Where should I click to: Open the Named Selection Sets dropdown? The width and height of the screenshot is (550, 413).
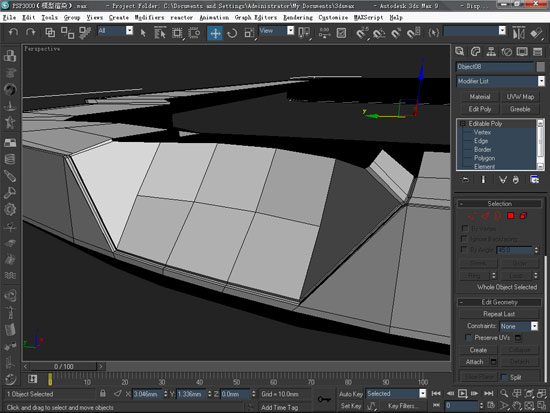pyautogui.click(x=502, y=31)
